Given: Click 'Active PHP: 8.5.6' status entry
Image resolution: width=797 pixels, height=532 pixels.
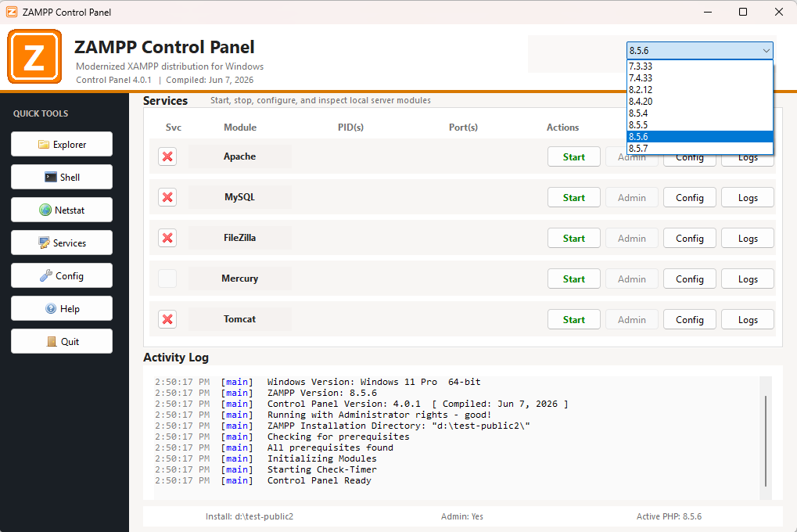Looking at the screenshot, I should point(669,516).
